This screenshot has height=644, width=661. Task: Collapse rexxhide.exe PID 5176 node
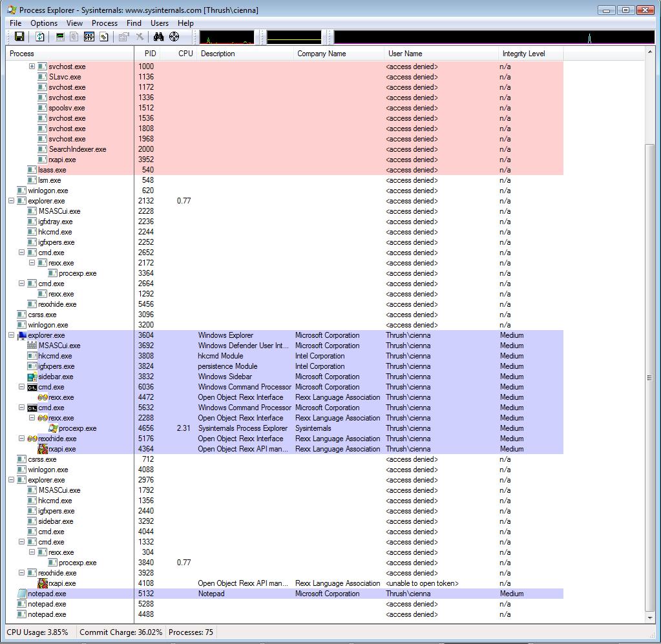pyautogui.click(x=21, y=439)
